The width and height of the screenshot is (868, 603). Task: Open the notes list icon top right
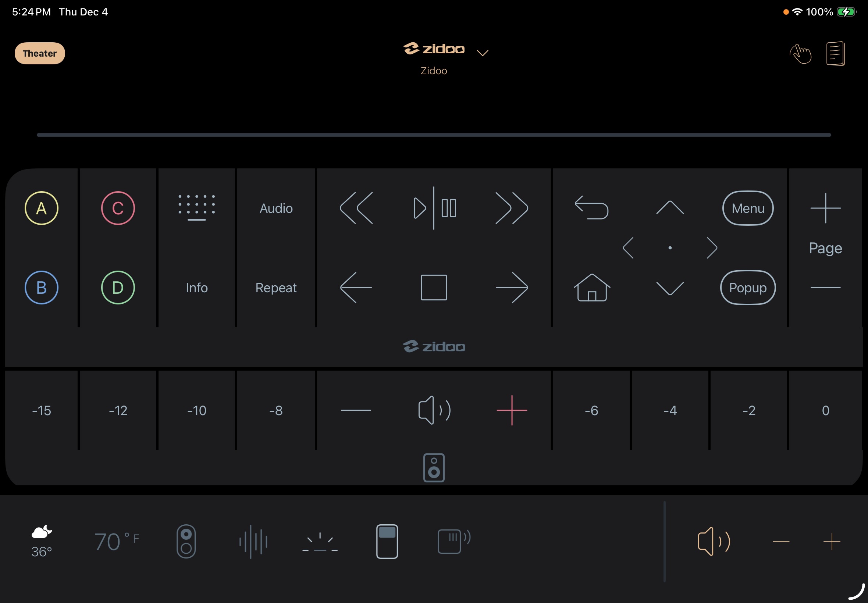click(x=836, y=53)
